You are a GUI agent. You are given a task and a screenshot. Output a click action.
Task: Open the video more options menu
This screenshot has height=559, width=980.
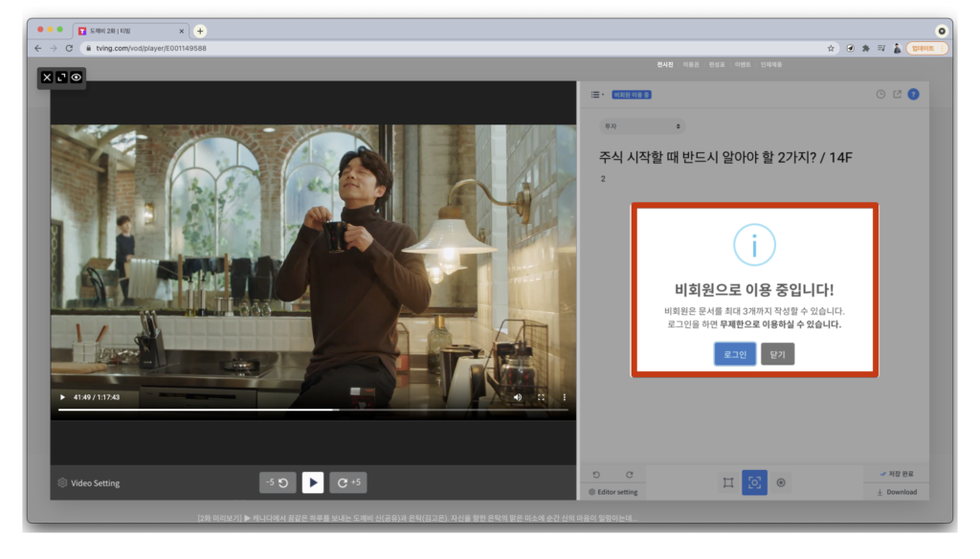coord(565,397)
